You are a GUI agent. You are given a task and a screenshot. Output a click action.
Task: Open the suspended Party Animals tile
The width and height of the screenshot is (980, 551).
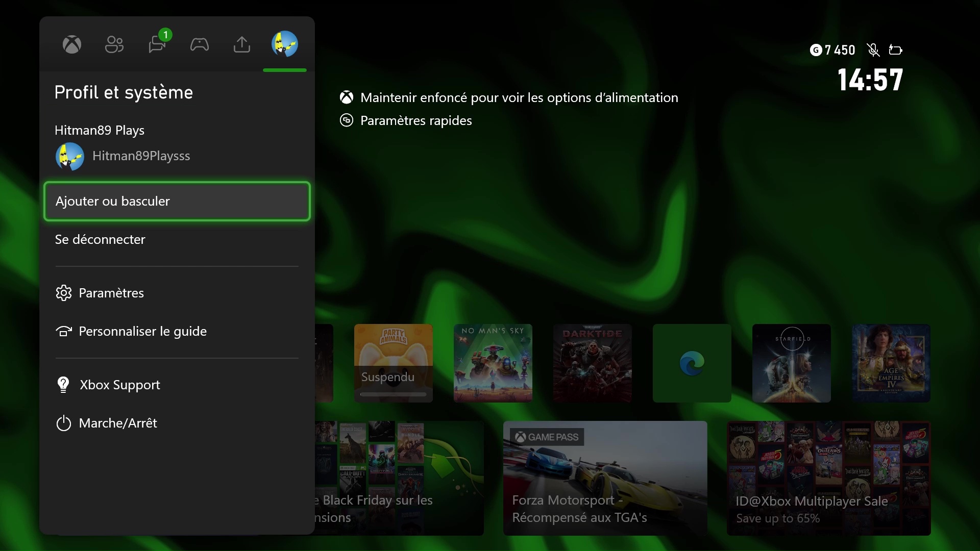394,363
